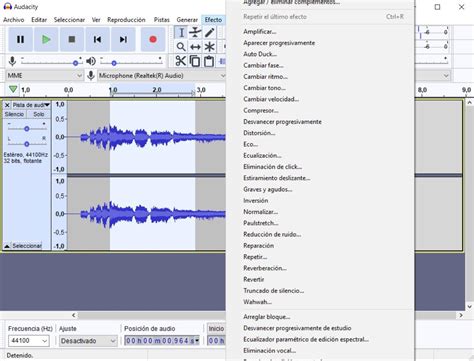Choose Wahwah... effect
The height and width of the screenshot is (361, 474).
(257, 302)
